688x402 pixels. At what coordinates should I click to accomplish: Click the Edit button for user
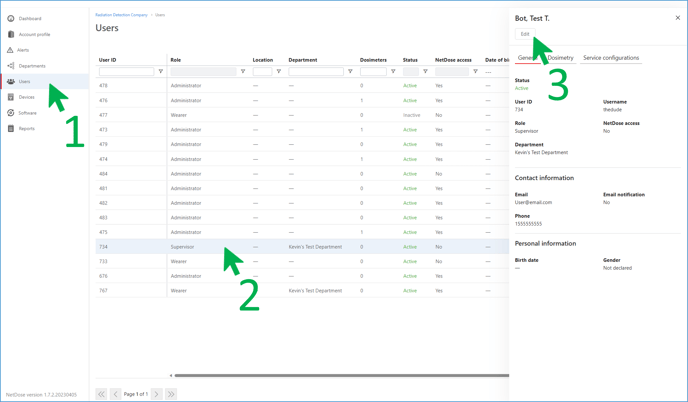pyautogui.click(x=525, y=34)
